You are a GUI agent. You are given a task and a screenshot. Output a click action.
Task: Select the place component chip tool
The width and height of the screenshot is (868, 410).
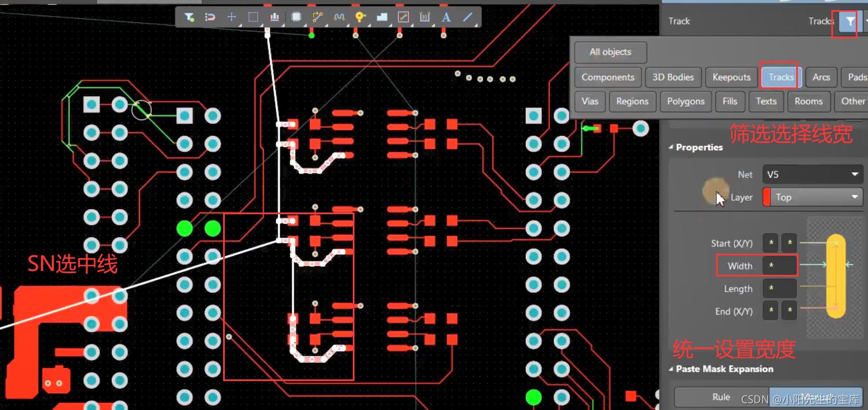[x=296, y=17]
